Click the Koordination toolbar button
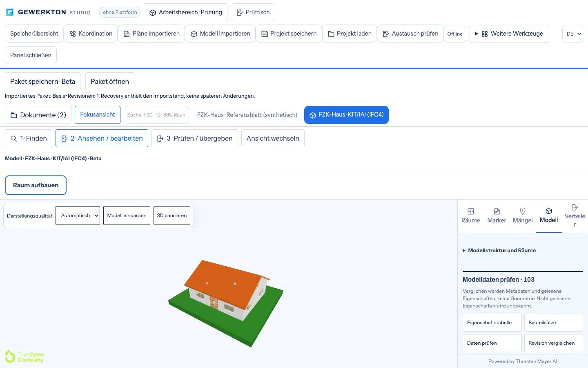 coord(91,34)
